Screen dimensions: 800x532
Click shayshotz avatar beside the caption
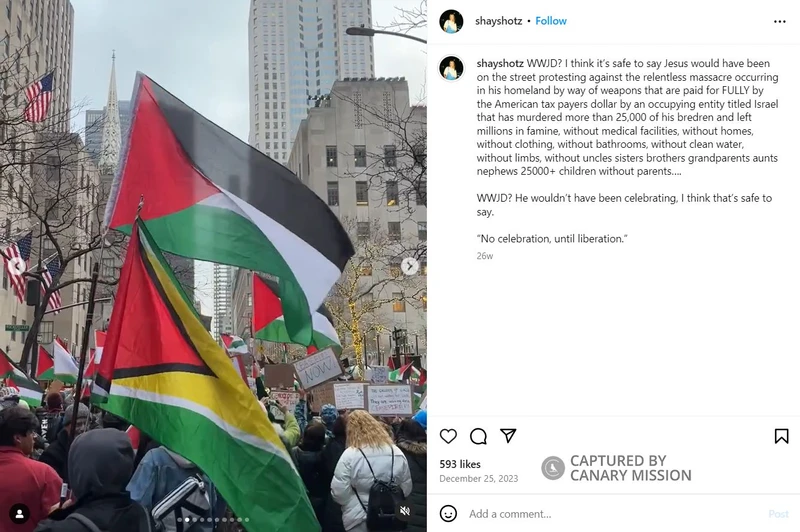tap(452, 68)
